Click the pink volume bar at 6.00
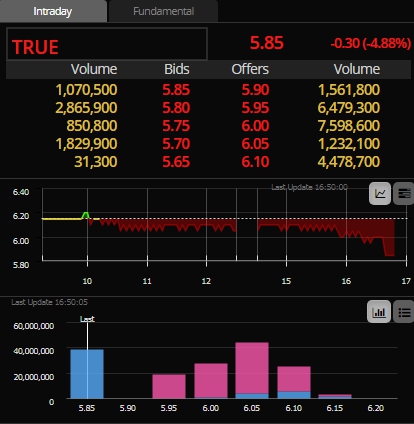This screenshot has height=424, width=414. point(211,381)
